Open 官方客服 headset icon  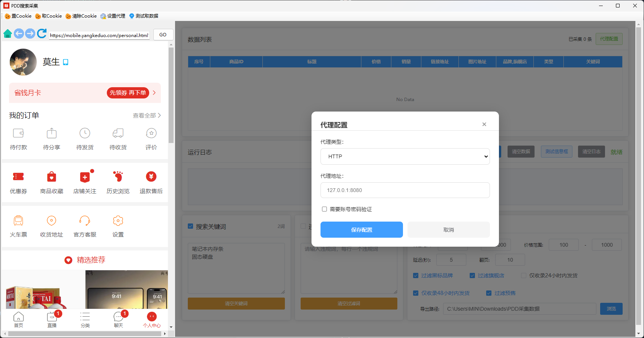pyautogui.click(x=85, y=221)
